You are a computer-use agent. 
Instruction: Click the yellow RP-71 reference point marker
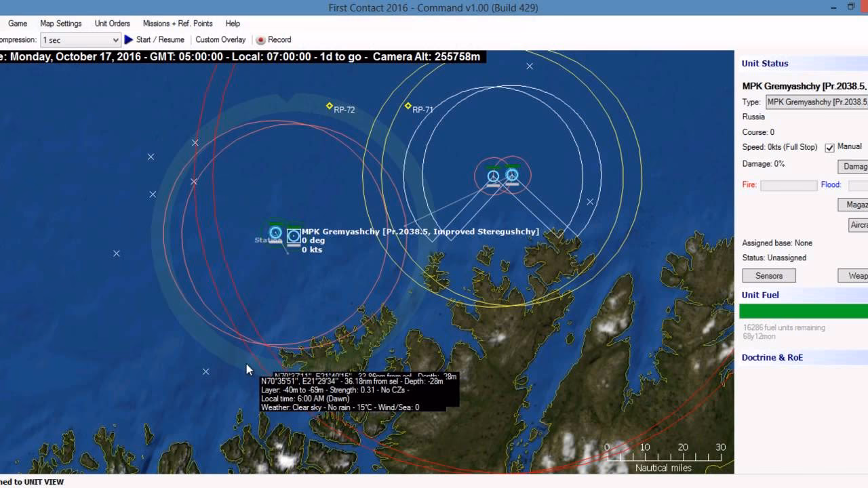[408, 106]
